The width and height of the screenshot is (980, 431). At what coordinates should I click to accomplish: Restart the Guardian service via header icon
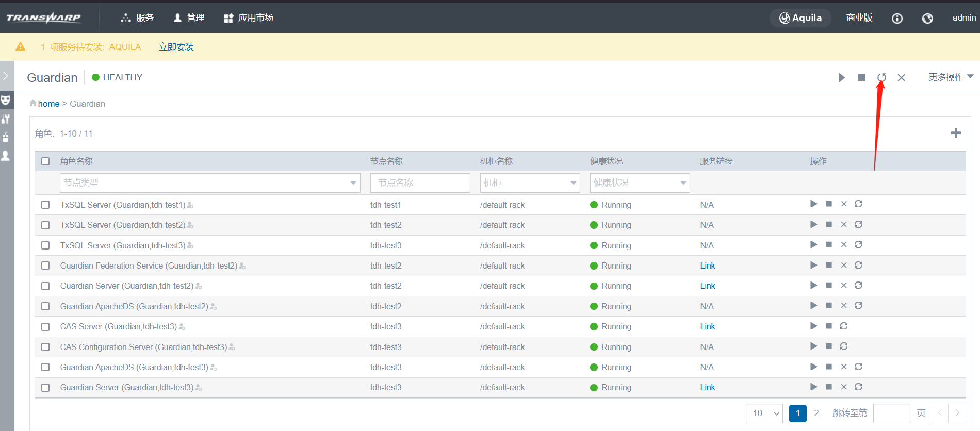[x=881, y=77]
